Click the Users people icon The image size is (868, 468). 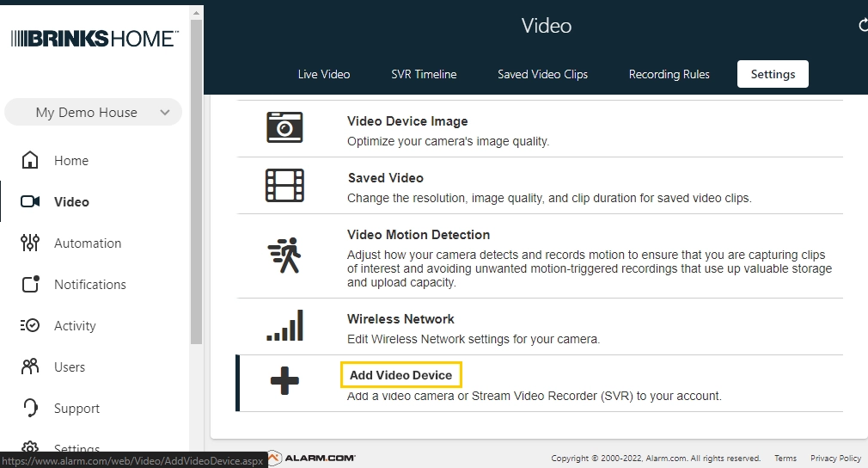pos(30,366)
